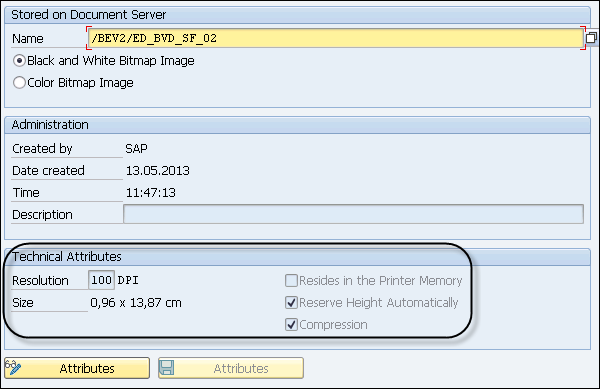Toggle Reserve Height Automatically checkbox
The image size is (600, 389).
pos(291,303)
